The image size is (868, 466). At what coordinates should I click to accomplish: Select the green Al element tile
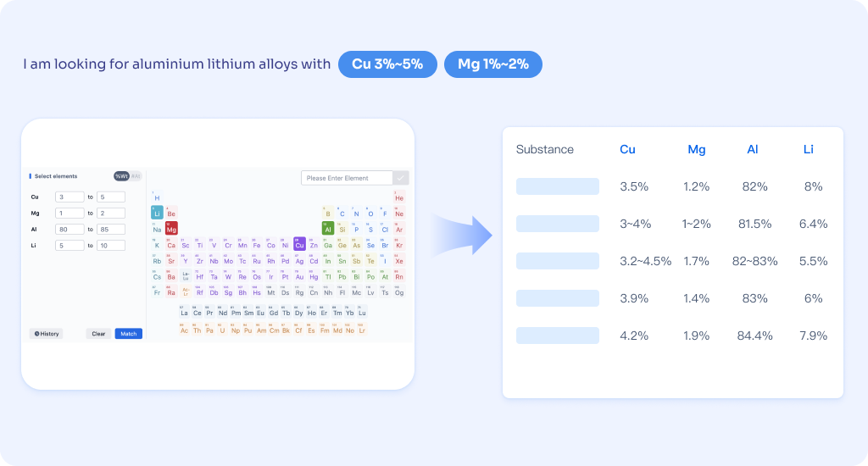[x=327, y=229]
